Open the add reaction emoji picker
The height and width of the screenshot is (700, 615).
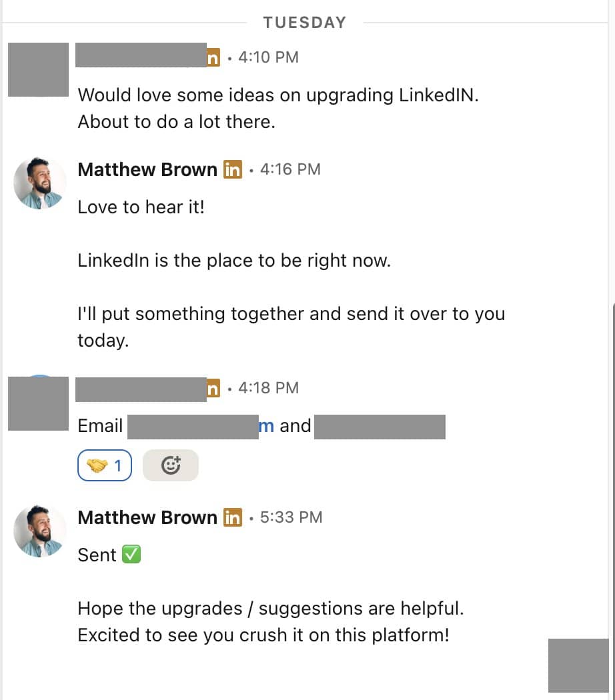pos(171,466)
